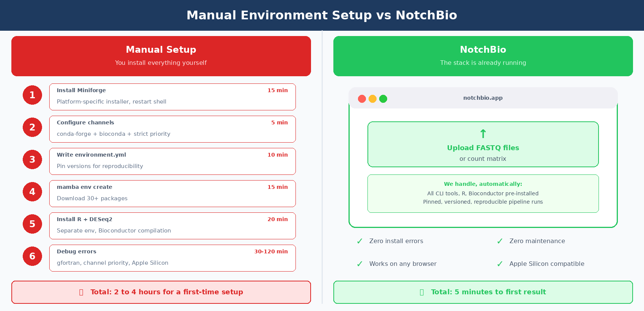Click the checkmark next to Zero maintenance
Image resolution: width=644 pixels, height=311 pixels.
500,241
